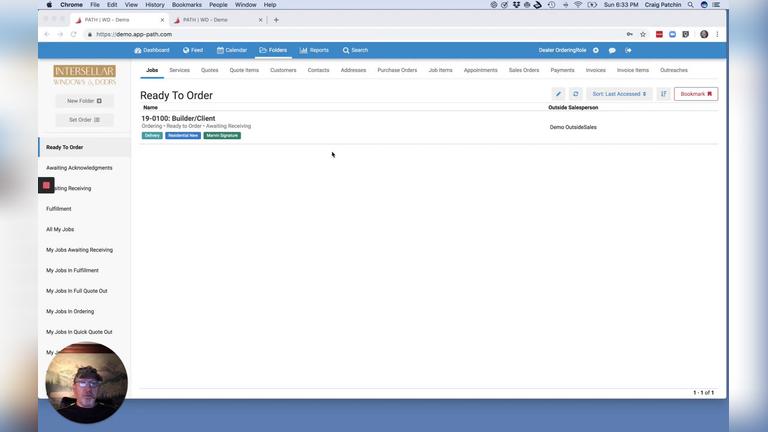The height and width of the screenshot is (432, 768).
Task: Open the Calendar page
Action: point(232,50)
